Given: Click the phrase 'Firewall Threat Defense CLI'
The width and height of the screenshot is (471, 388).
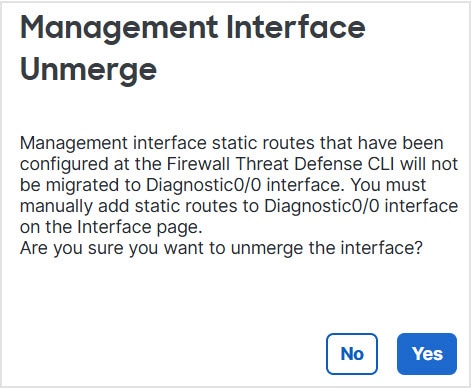Looking at the screenshot, I should point(281,164).
